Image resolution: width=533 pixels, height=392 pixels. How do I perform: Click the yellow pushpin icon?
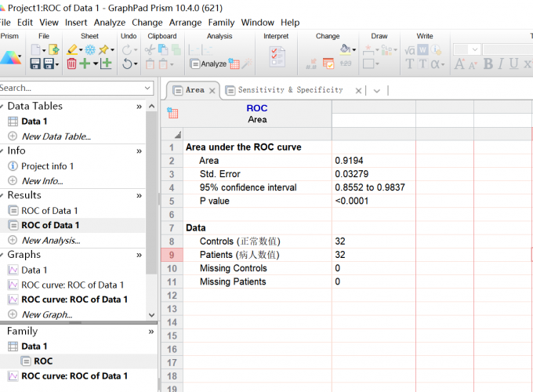[x=103, y=49]
